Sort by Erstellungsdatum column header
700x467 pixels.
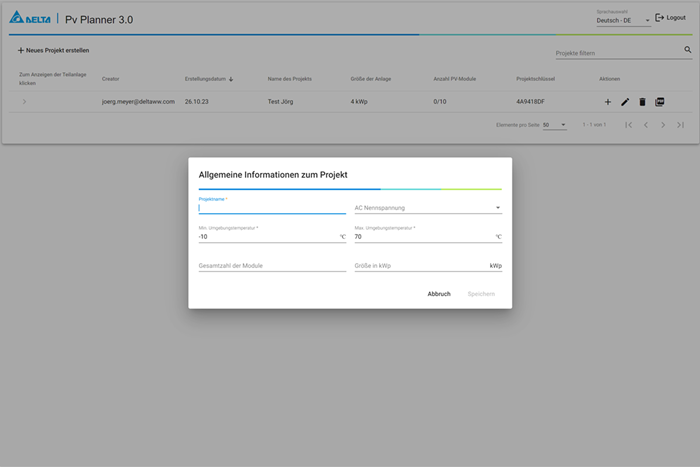tap(209, 78)
